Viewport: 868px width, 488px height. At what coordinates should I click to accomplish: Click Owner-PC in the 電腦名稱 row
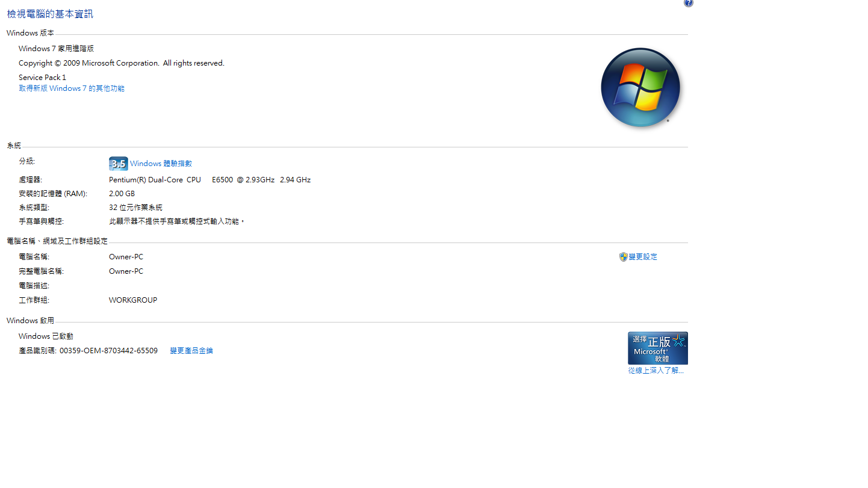click(x=126, y=257)
